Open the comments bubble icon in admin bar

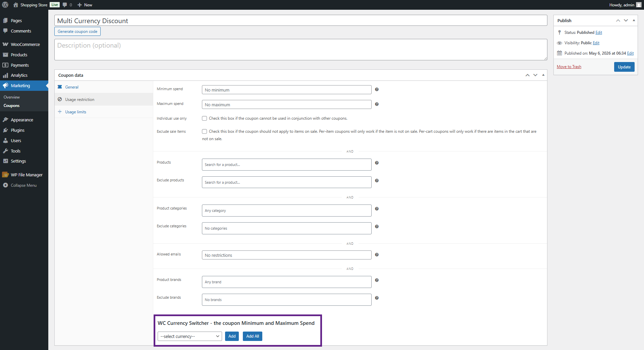pyautogui.click(x=65, y=5)
